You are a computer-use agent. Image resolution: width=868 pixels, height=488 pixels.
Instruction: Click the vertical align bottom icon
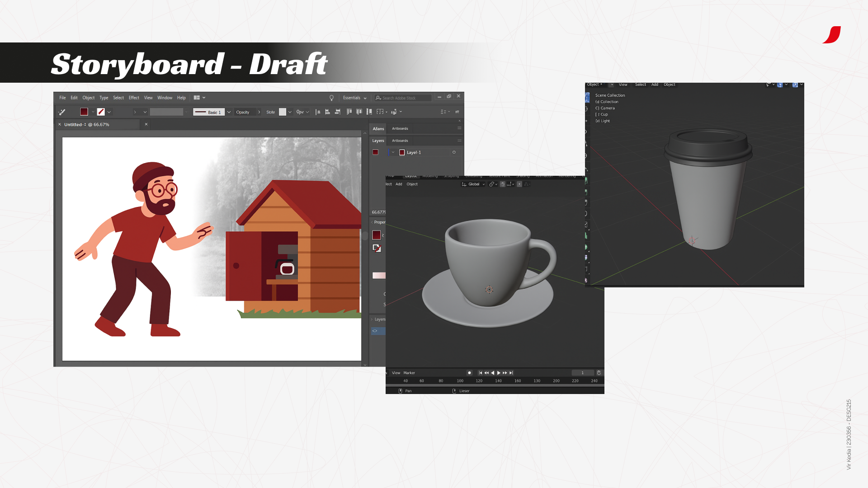point(369,112)
